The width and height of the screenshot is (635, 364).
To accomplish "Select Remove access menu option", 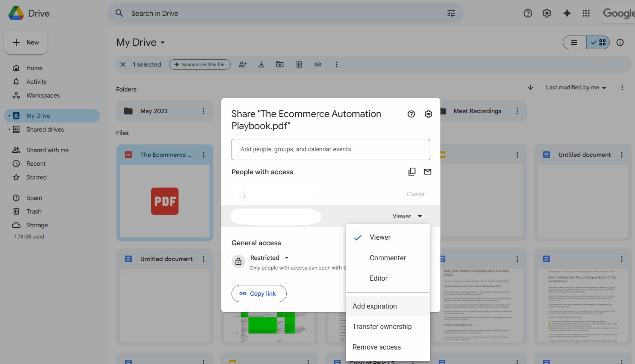I will (x=376, y=347).
